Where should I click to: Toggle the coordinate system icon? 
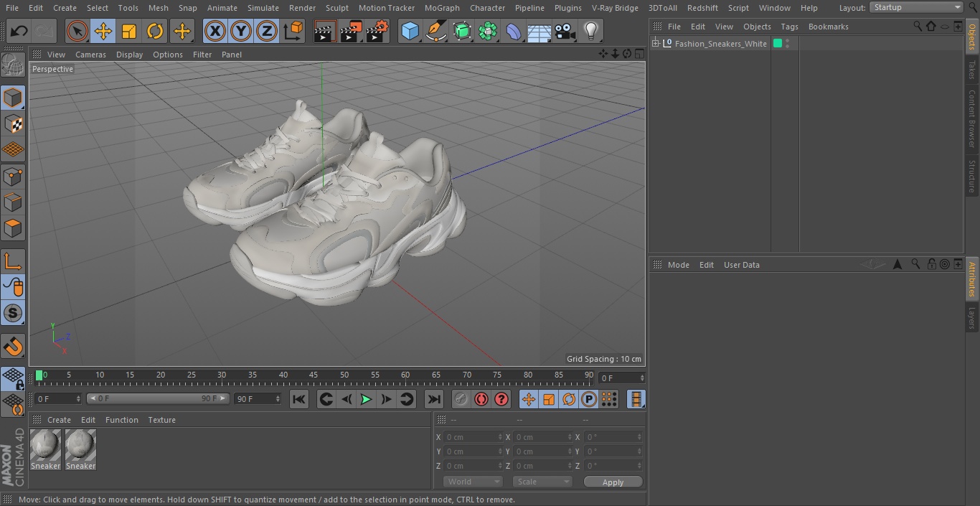tap(293, 31)
